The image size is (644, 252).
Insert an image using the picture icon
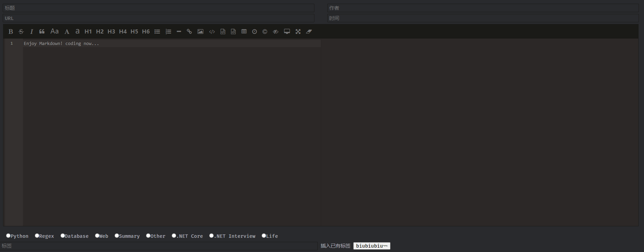[200, 31]
